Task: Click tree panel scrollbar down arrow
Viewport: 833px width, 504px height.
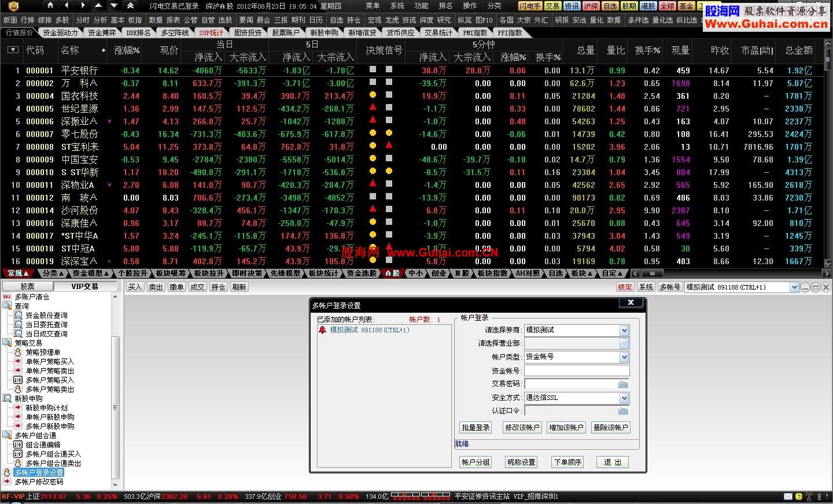Action: [x=115, y=484]
